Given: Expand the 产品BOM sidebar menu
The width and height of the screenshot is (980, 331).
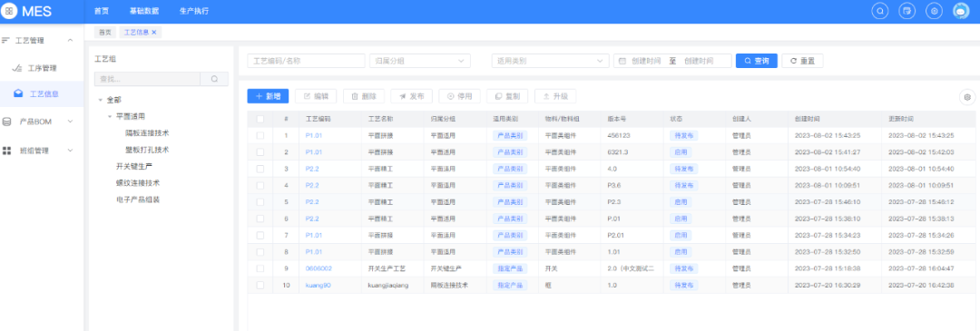Looking at the screenshot, I should pyautogui.click(x=42, y=122).
